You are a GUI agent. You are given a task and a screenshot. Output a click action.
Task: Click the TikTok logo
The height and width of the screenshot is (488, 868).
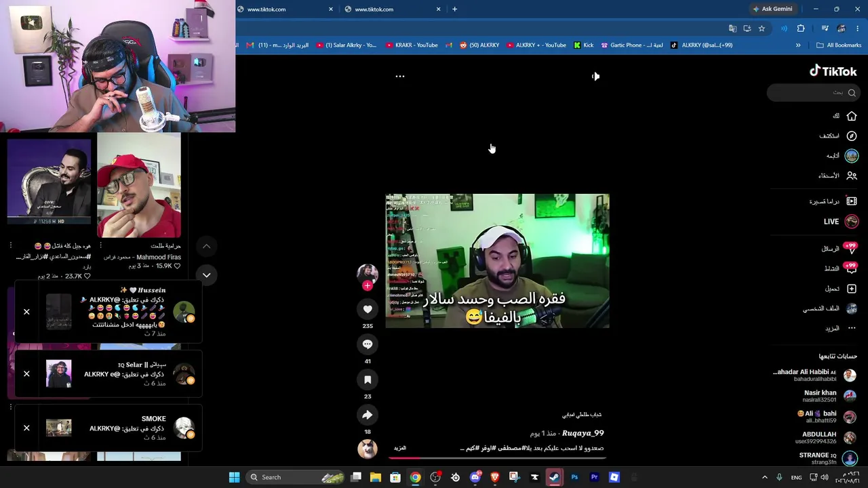pyautogui.click(x=833, y=71)
